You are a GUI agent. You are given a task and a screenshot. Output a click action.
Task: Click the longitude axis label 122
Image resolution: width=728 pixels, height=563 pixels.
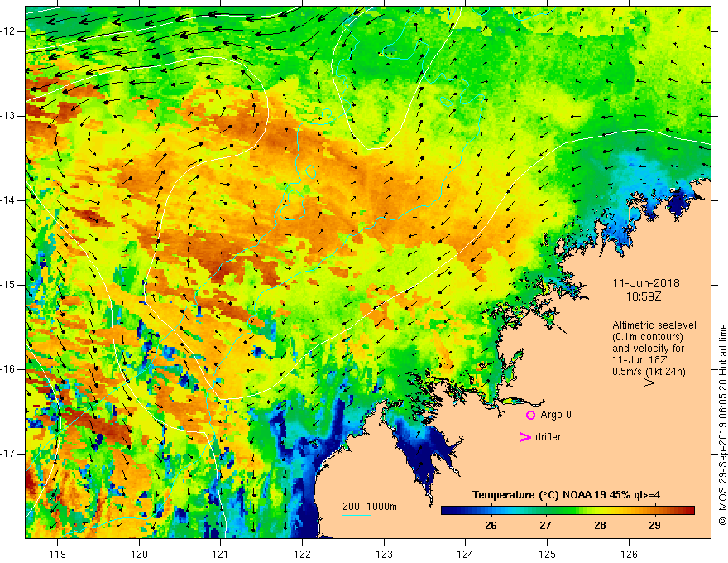point(302,554)
